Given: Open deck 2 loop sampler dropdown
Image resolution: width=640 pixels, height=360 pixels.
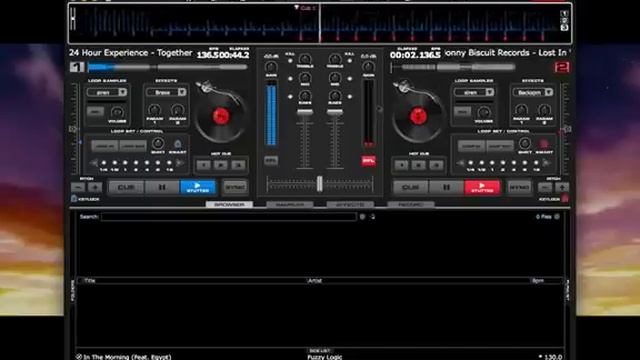Looking at the screenshot, I should [474, 92].
